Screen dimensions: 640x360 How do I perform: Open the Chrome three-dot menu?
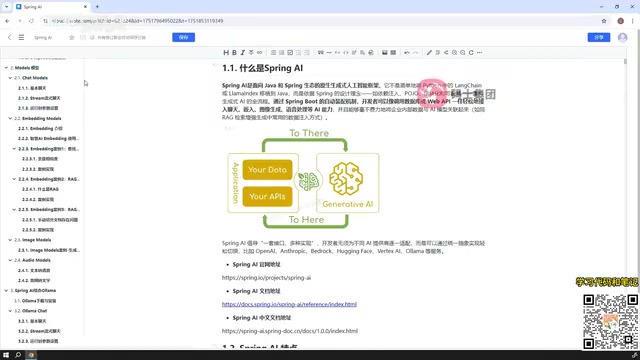pyautogui.click(x=633, y=21)
